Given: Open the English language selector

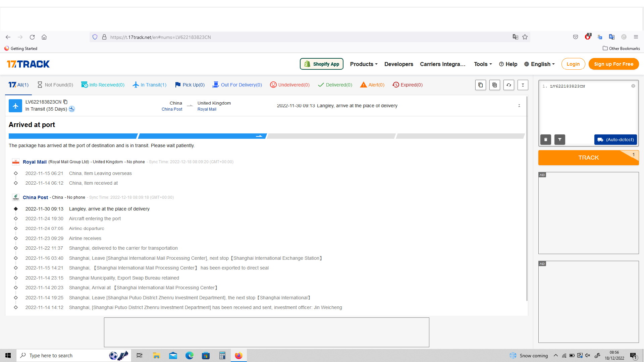Looking at the screenshot, I should pyautogui.click(x=539, y=64).
